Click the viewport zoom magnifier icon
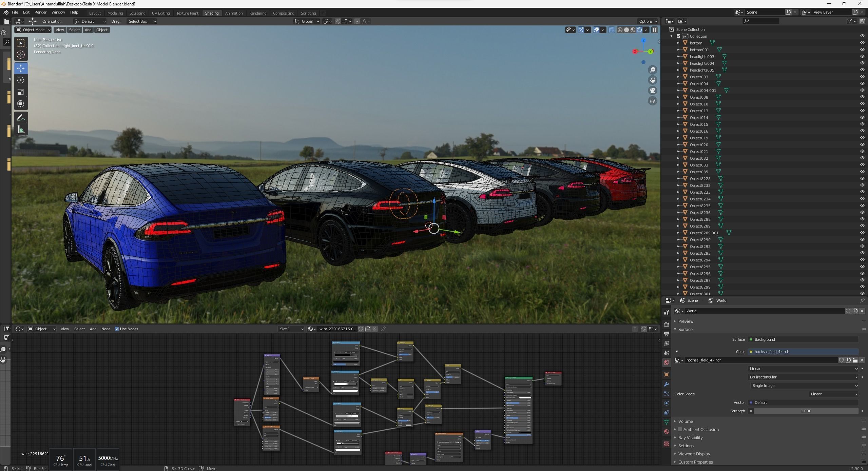 pos(652,70)
